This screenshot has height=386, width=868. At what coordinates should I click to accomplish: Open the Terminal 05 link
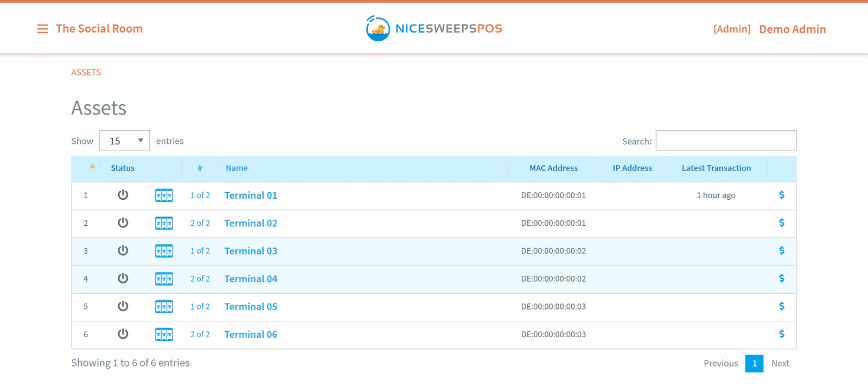coord(251,307)
